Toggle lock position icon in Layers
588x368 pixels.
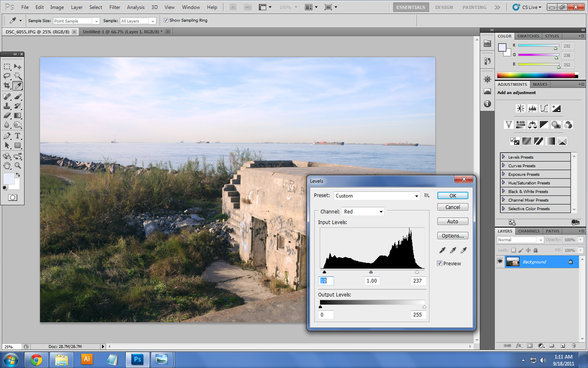[528, 250]
